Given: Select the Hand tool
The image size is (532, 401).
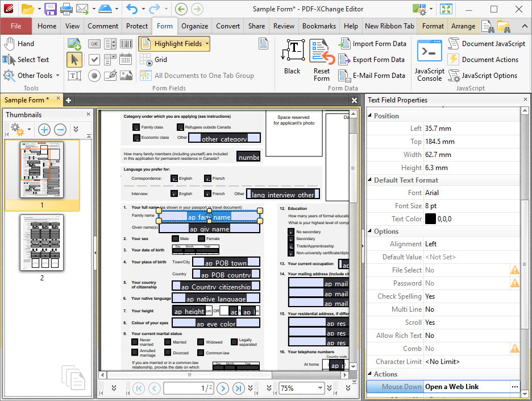Looking at the screenshot, I should click(19, 44).
